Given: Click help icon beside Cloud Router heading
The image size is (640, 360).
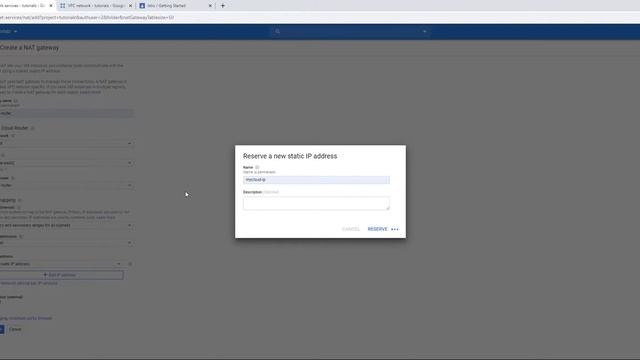Looking at the screenshot, I should pyautogui.click(x=33, y=128).
